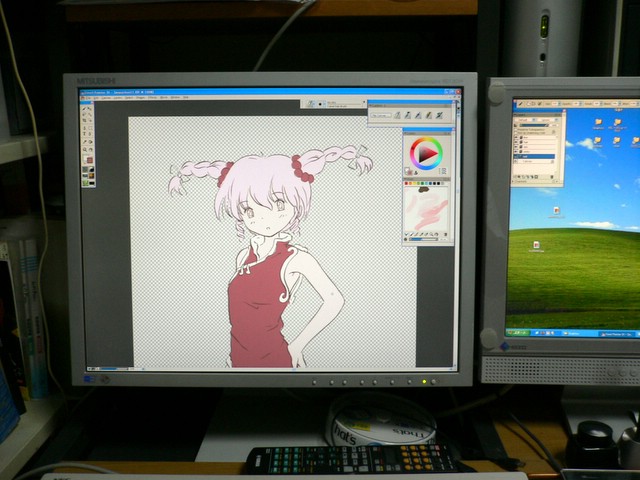Open the Layers panel options arrow
640x480 pixels.
[560, 115]
